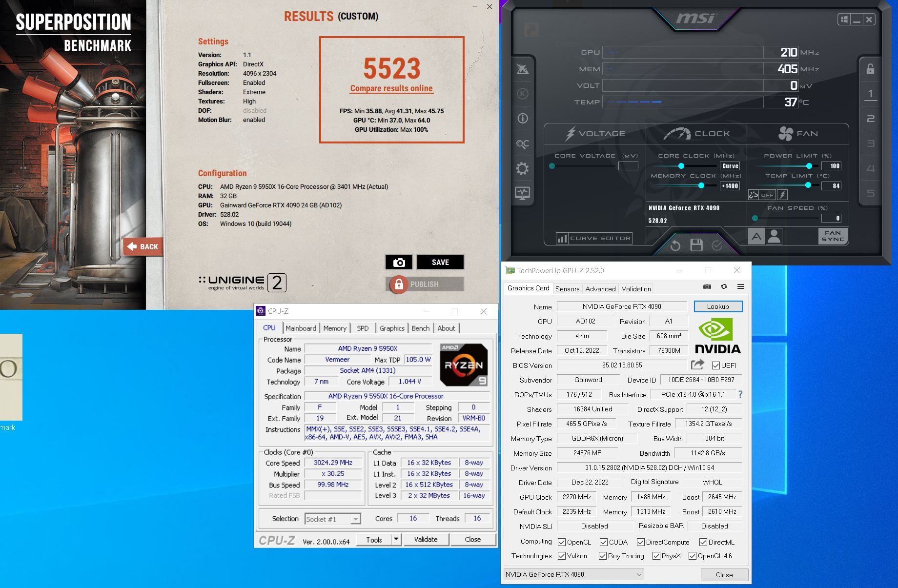The image size is (898, 588).
Task: Click the SAVE button in Superposition
Action: 440,263
